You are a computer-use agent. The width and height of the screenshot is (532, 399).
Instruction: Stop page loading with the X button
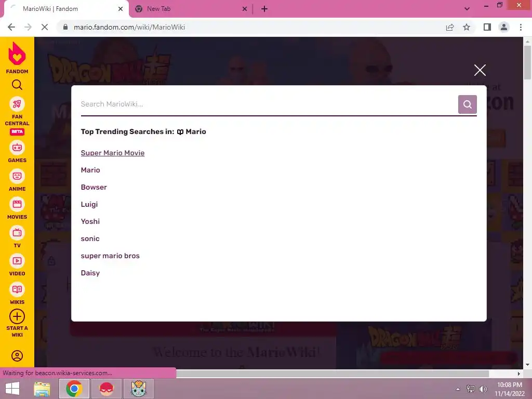(45, 27)
